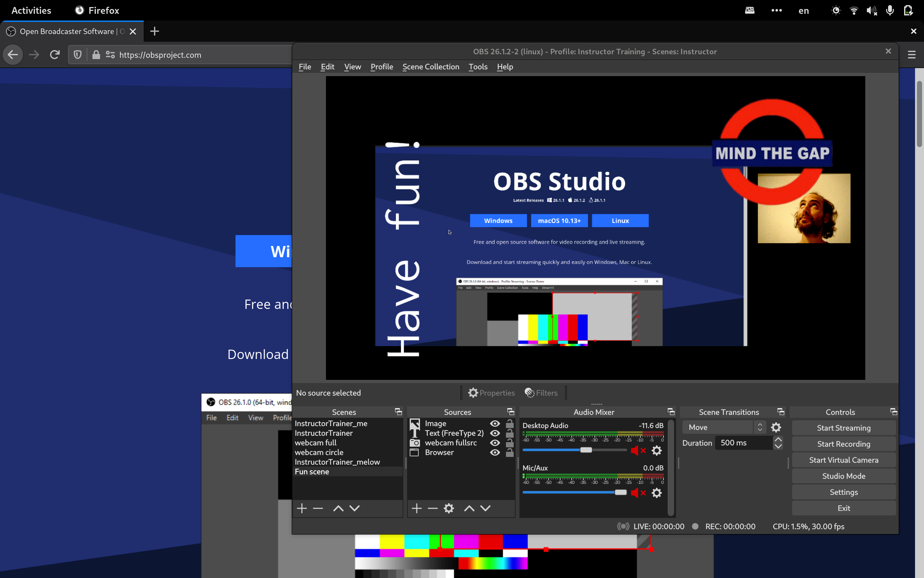Open the View menu in OBS
924x578 pixels.
(352, 66)
